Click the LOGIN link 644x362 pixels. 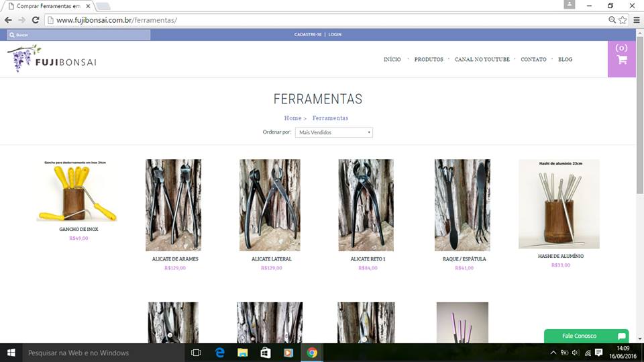click(x=335, y=34)
